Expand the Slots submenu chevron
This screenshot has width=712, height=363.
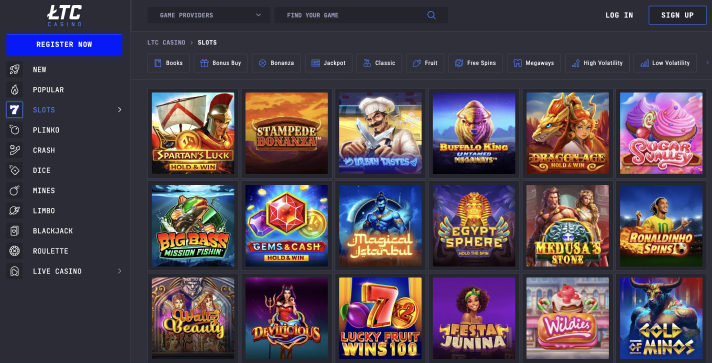[119, 109]
